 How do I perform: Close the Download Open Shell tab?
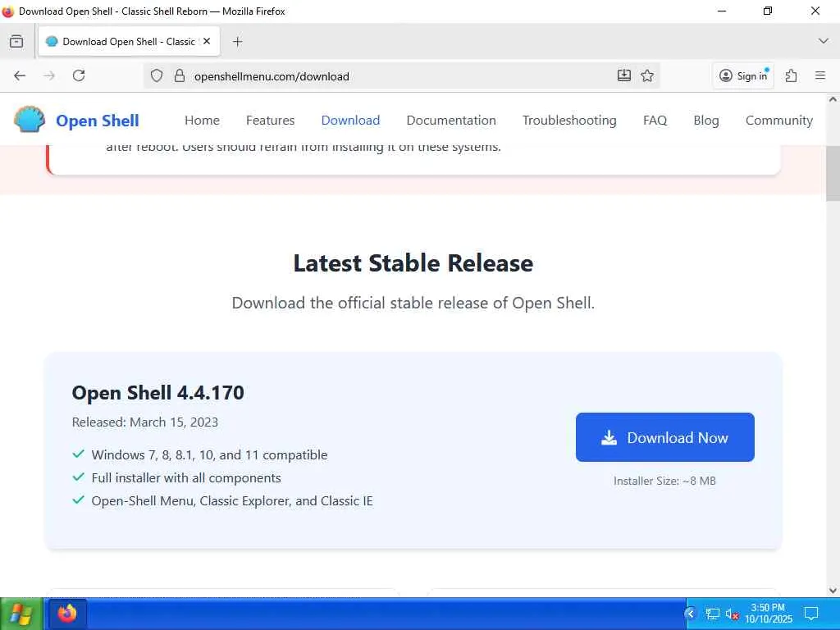click(x=207, y=41)
